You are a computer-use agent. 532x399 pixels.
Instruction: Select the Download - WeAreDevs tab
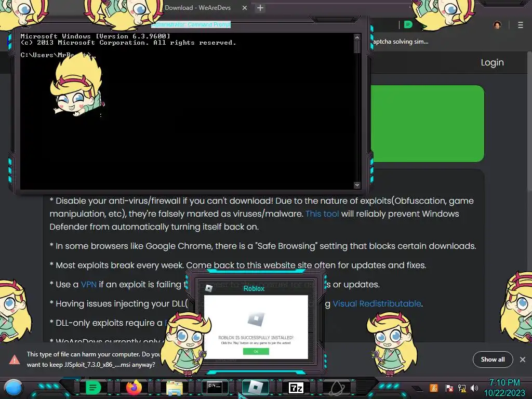point(197,8)
